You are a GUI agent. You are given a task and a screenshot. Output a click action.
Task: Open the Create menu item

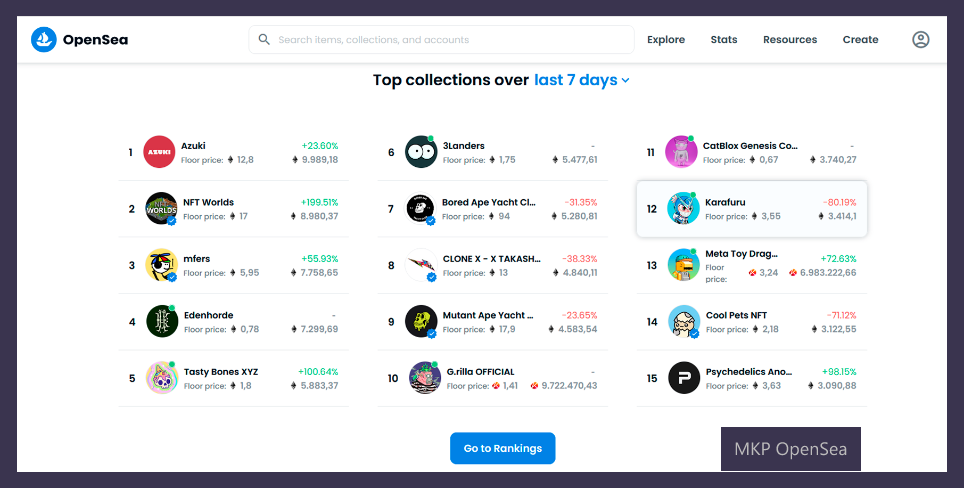pos(860,39)
